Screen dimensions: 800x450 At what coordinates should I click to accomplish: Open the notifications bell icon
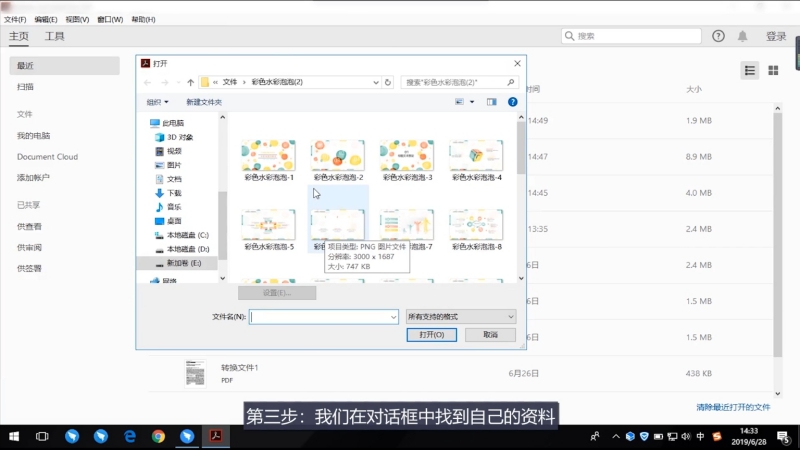pos(743,36)
